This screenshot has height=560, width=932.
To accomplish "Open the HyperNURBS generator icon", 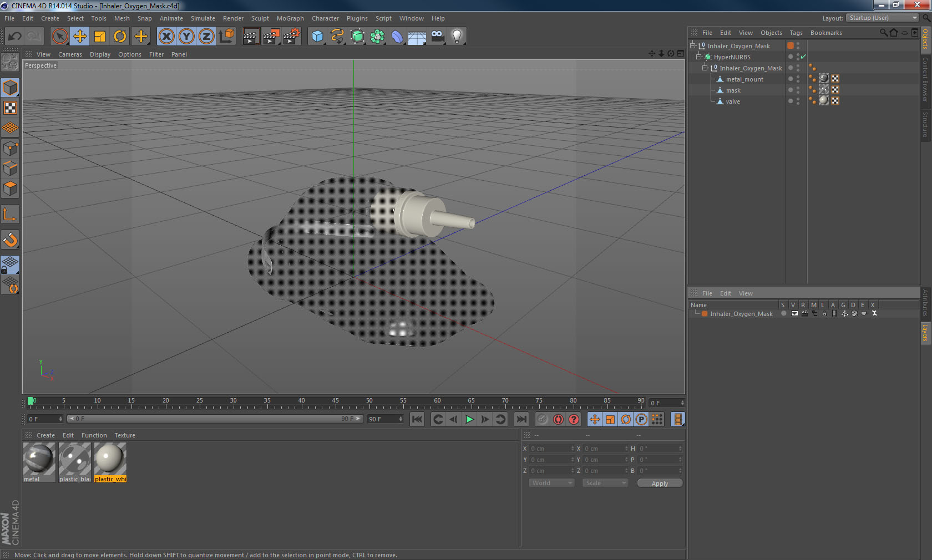I will (357, 37).
